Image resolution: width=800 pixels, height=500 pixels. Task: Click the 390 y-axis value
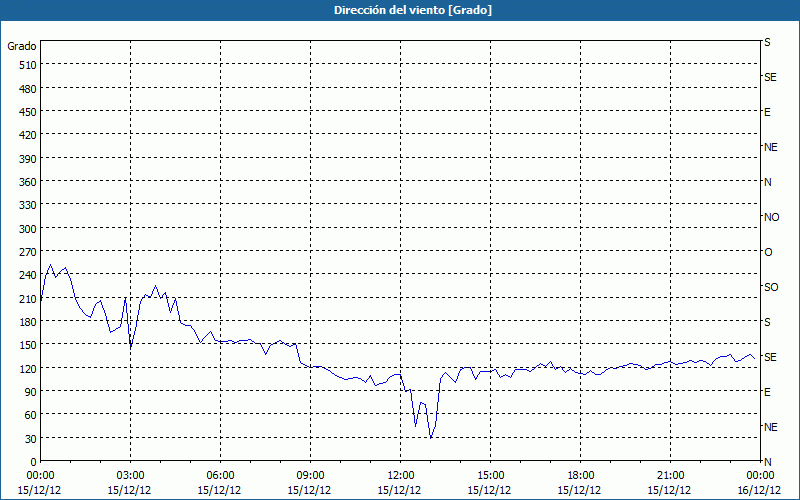tap(28, 159)
